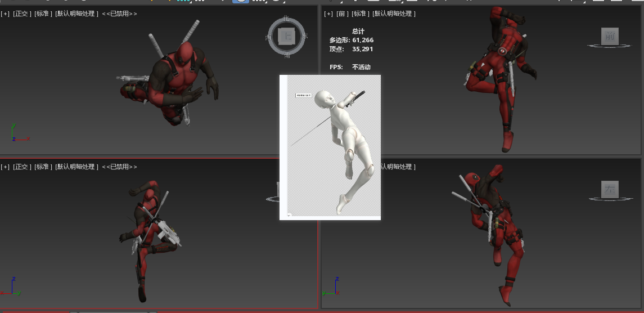
Task: Click <<已禁用>> label in top-left viewport
Action: pos(119,14)
